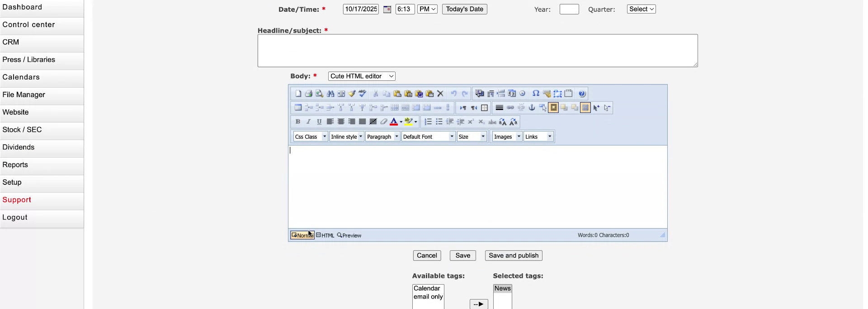Click the eraser remove-format icon

(384, 122)
